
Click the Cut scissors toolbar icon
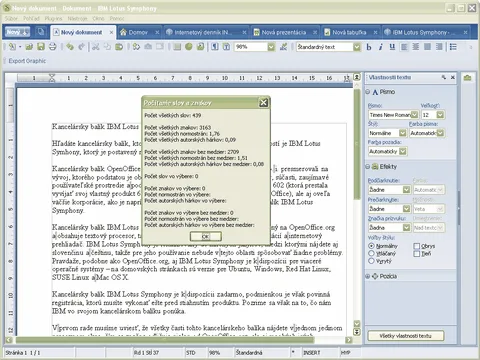[96, 47]
